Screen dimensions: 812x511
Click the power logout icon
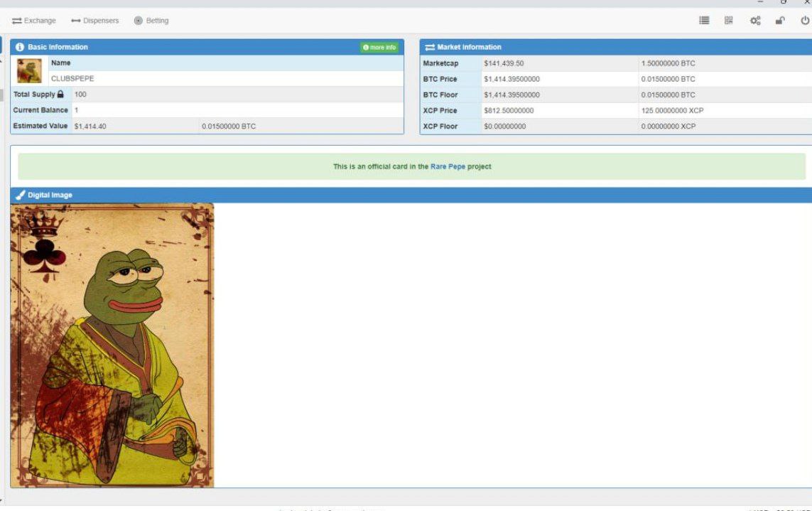pos(805,20)
